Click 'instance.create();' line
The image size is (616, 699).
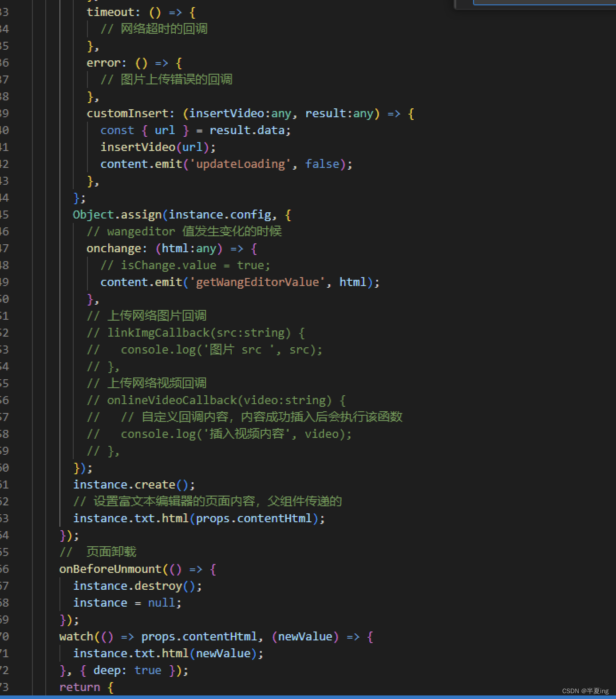(x=134, y=485)
